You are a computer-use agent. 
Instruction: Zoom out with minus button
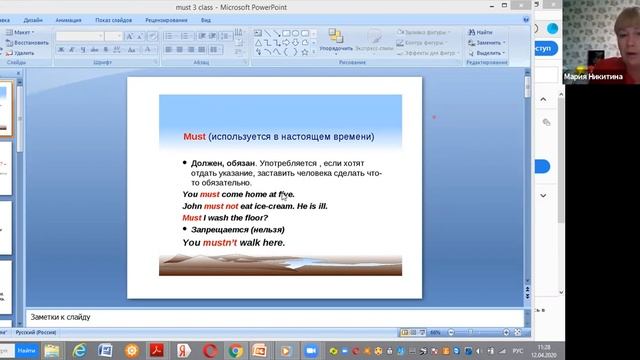point(451,333)
